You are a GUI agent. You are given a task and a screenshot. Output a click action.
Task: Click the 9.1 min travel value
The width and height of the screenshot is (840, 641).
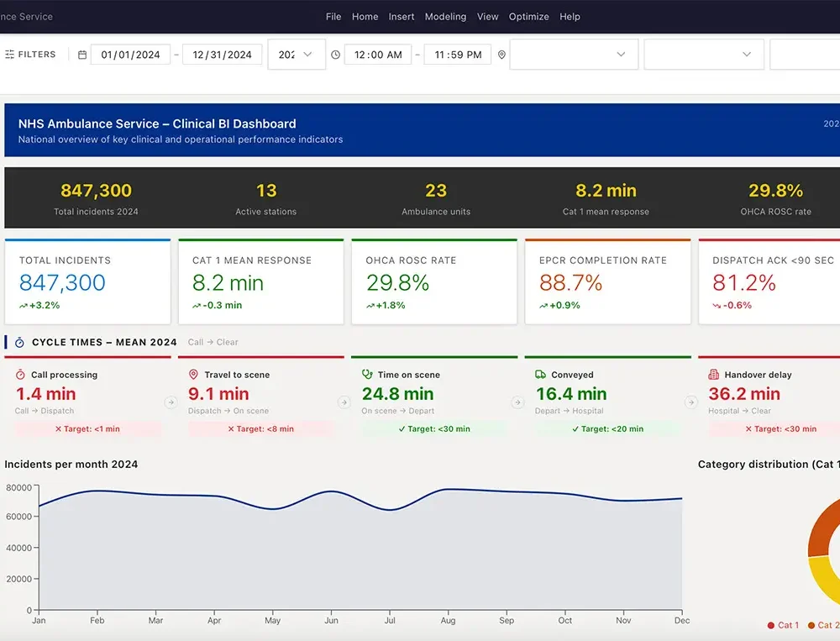218,394
